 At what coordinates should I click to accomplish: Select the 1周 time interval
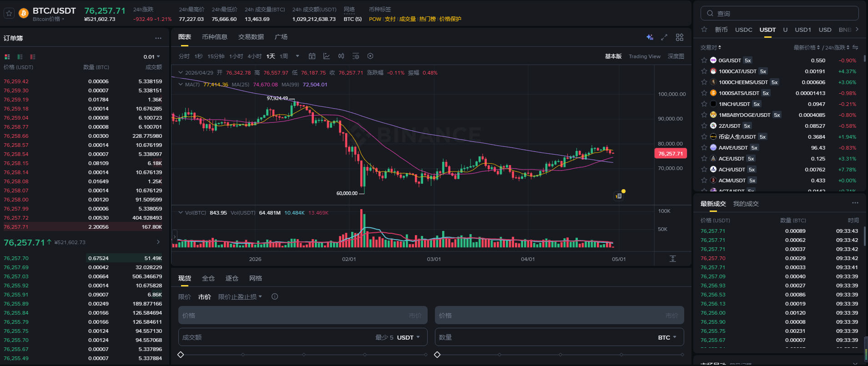point(284,56)
